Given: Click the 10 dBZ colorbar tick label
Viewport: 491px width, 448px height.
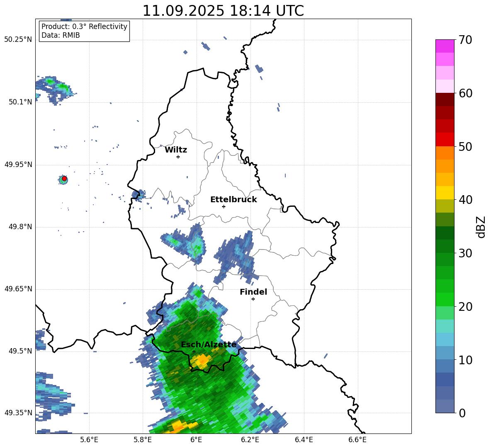Looking at the screenshot, I should (x=465, y=360).
